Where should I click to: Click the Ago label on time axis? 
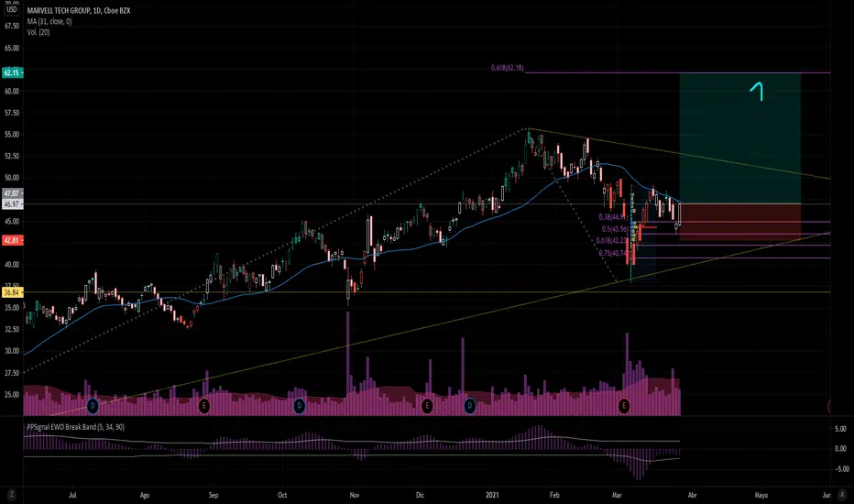[145, 495]
